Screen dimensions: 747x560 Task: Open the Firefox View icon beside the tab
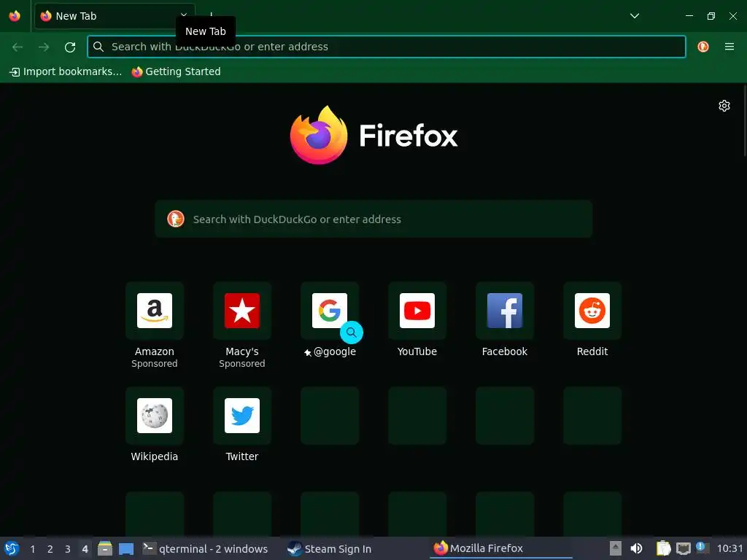click(x=15, y=16)
